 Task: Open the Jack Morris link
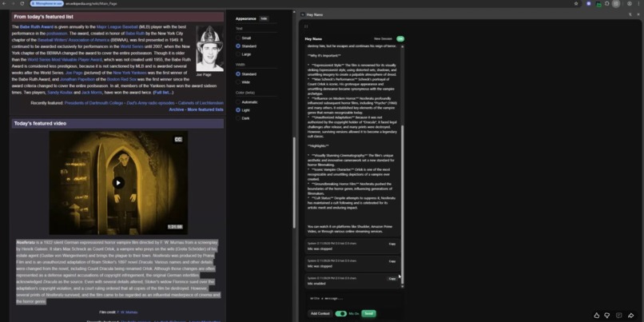92,93
